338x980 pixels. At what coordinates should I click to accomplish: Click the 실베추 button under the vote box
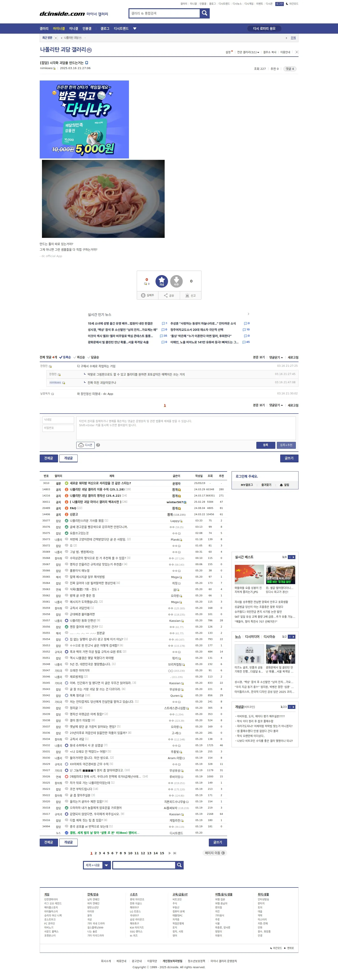pos(148,295)
